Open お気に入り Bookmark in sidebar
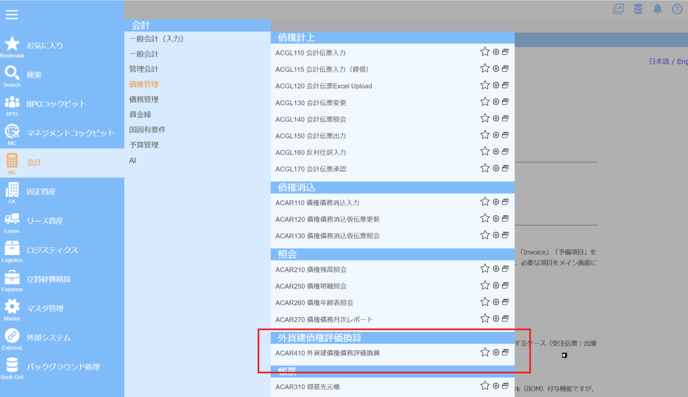Screen dimensions: 688x397 62,46
